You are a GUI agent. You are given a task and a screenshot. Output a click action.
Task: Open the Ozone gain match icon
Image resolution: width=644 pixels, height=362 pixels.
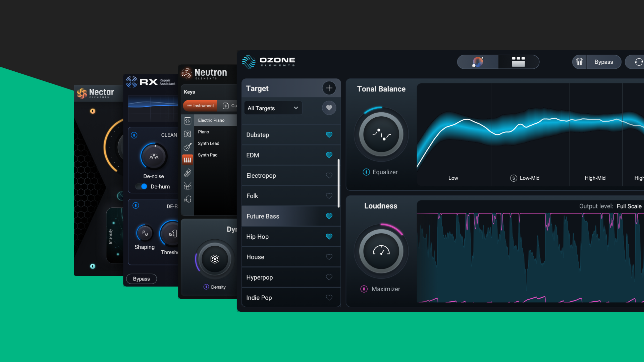click(x=579, y=62)
